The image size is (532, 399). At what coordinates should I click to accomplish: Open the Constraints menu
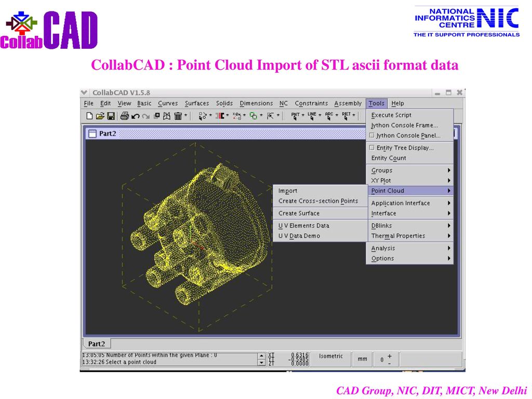[x=311, y=103]
